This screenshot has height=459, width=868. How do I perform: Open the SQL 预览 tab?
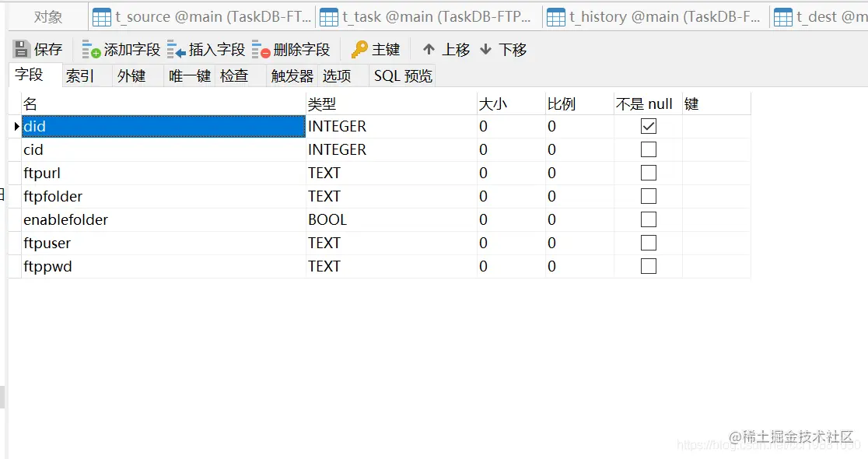(x=403, y=76)
